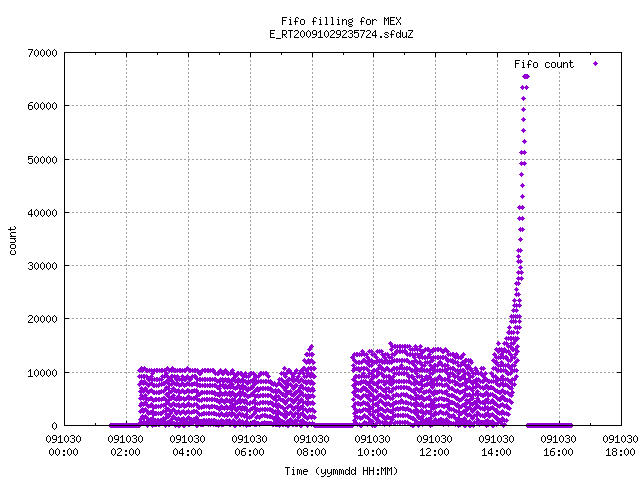Image resolution: width=640 pixels, height=480 pixels.
Task: Click the 40000 y-axis tick label
Action: coord(42,213)
